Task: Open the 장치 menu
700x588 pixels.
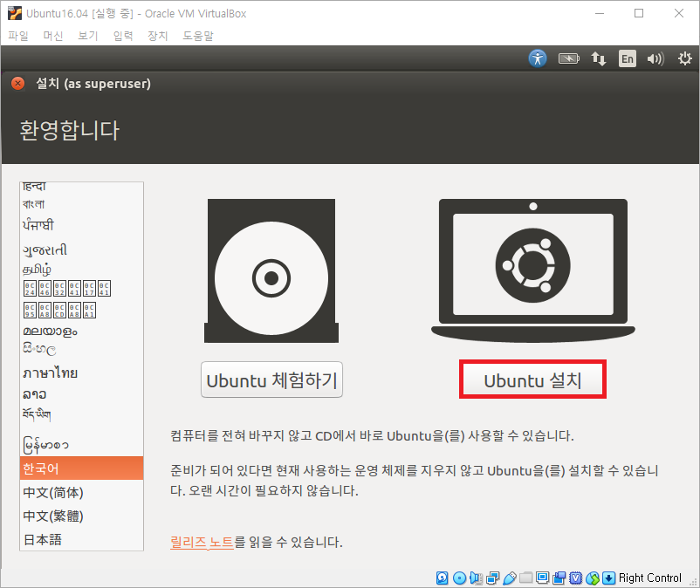Action: click(158, 36)
